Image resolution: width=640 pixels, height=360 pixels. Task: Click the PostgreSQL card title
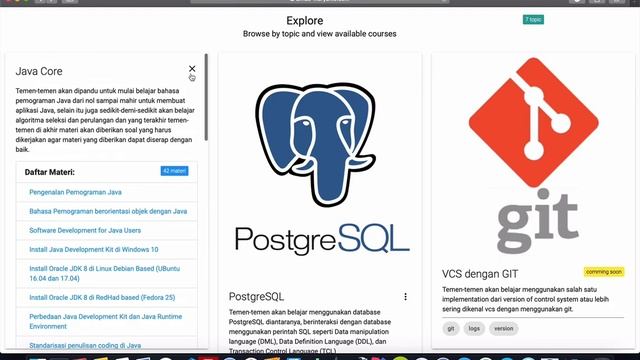pos(256,297)
